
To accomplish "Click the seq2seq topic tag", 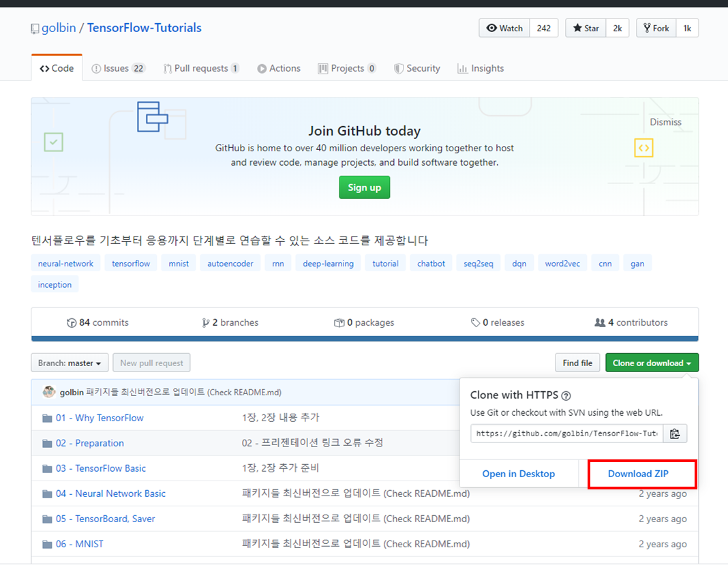I will click(x=479, y=264).
